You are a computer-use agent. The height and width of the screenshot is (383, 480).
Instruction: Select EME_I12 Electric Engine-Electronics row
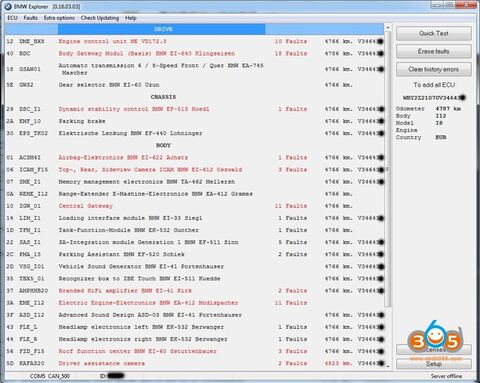point(195,303)
